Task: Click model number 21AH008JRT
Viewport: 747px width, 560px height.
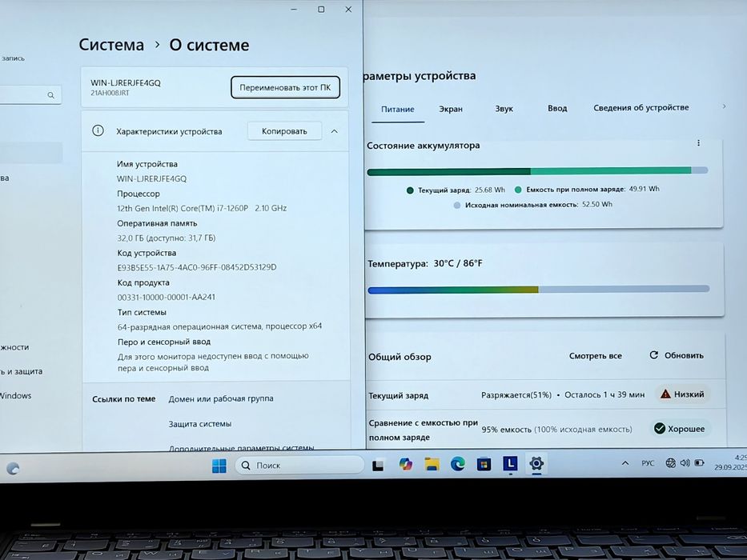Action: tap(110, 94)
